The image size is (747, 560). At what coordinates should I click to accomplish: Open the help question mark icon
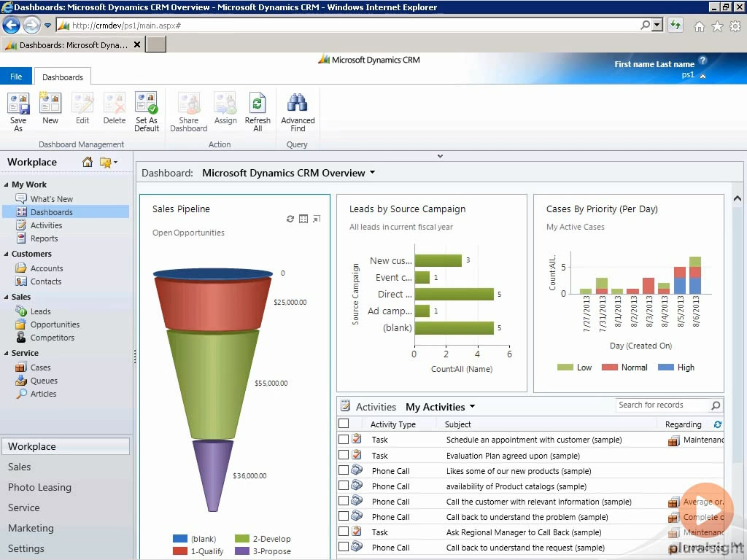[x=703, y=60]
